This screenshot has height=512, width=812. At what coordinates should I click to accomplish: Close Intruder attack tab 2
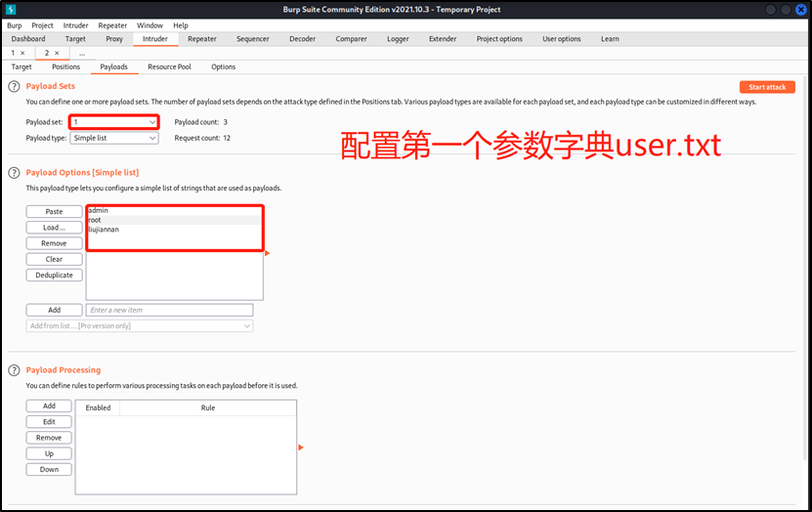point(57,53)
